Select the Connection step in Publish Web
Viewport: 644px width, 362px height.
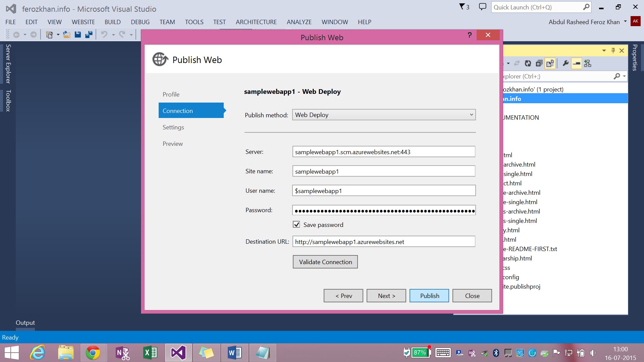(x=191, y=111)
